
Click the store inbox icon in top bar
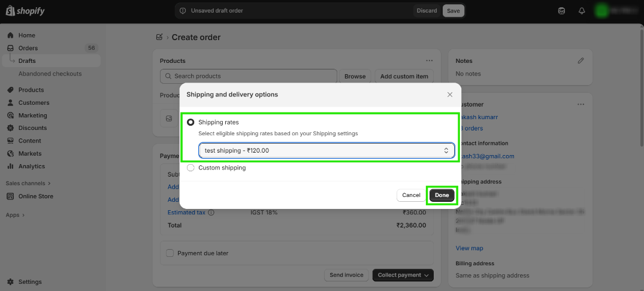tap(561, 11)
